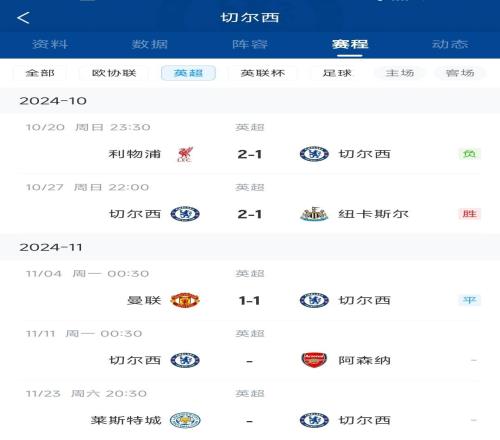Screen dimensions: 500x440
Task: Click the Manchester United crest
Action: pyautogui.click(x=185, y=300)
